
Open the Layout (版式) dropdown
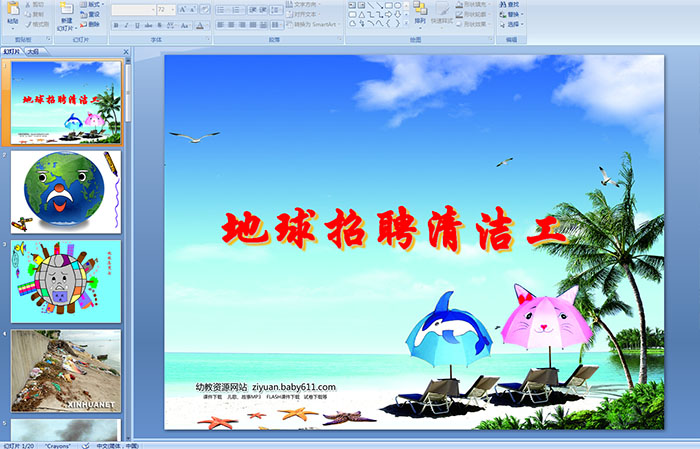(x=92, y=4)
